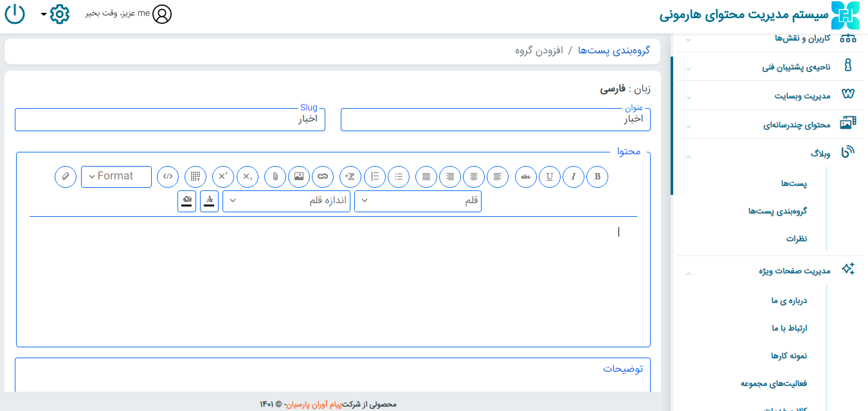Open the HTML source code view

[168, 176]
